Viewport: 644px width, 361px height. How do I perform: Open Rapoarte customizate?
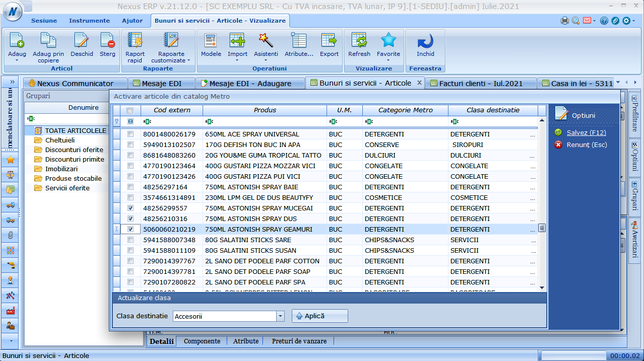pos(171,40)
